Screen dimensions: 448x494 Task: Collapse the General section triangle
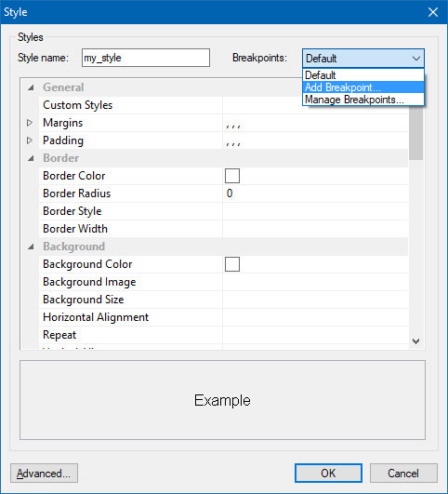click(x=31, y=87)
